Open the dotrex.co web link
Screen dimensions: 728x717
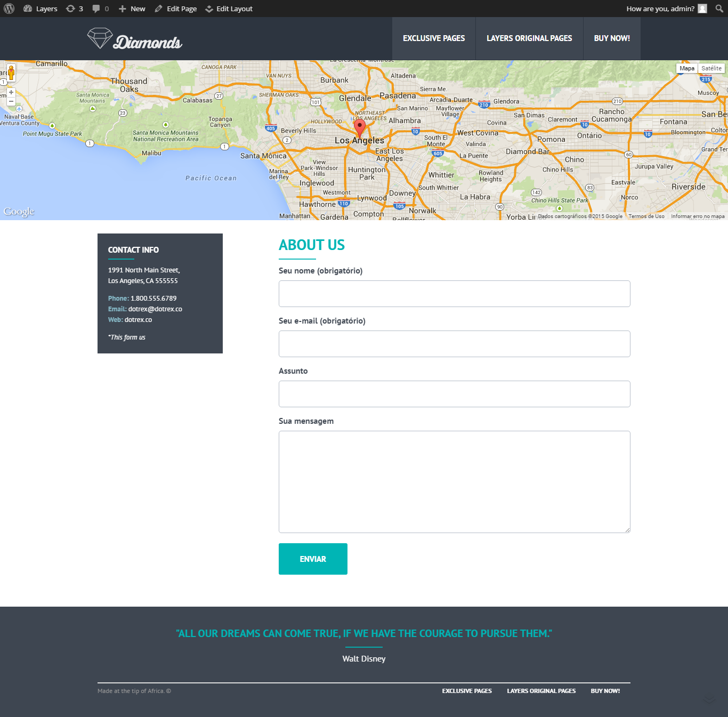[138, 320]
